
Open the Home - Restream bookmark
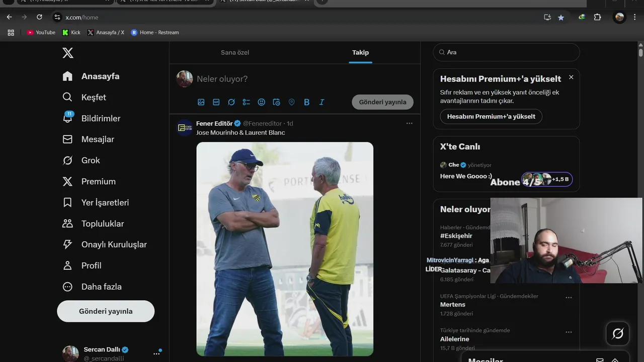tap(154, 32)
